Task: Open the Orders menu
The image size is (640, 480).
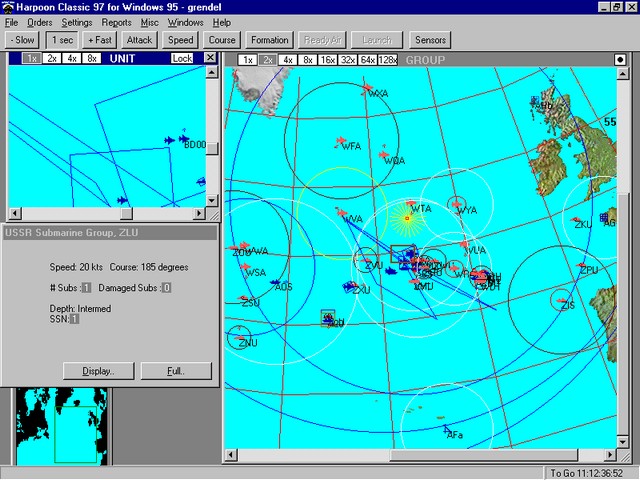Action: 40,22
